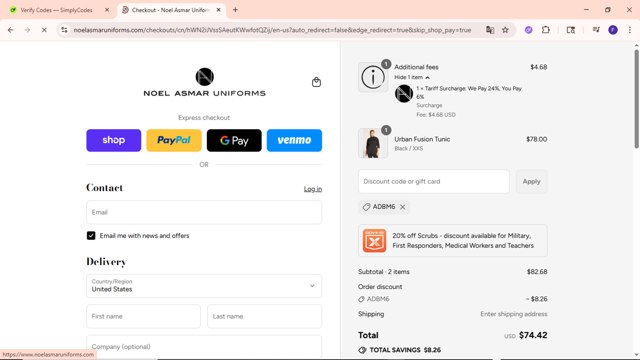Viewport: 640px width, 360px height.
Task: Click the order summary scrollbar
Action: pos(636,99)
